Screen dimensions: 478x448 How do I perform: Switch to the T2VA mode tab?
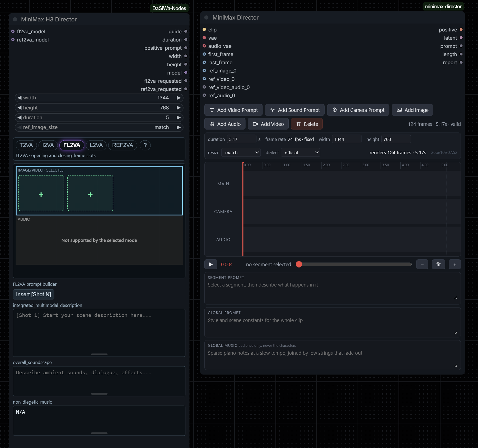click(26, 145)
